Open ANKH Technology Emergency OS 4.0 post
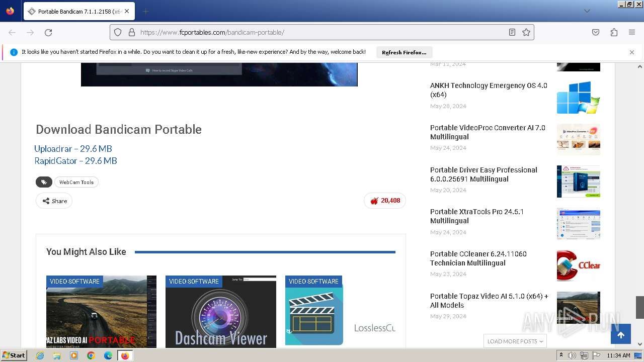The width and height of the screenshot is (644, 362). click(489, 90)
